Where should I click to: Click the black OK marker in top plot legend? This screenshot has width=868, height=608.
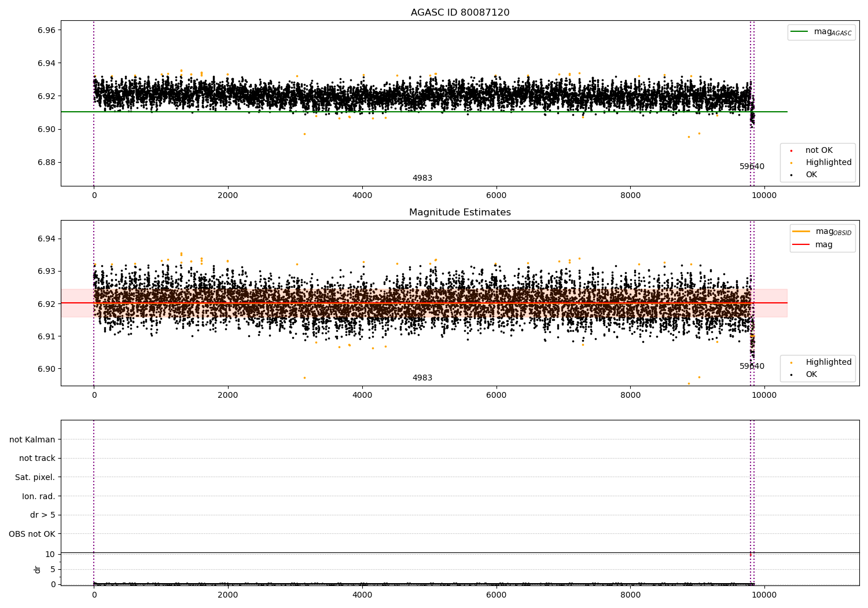coord(791,175)
